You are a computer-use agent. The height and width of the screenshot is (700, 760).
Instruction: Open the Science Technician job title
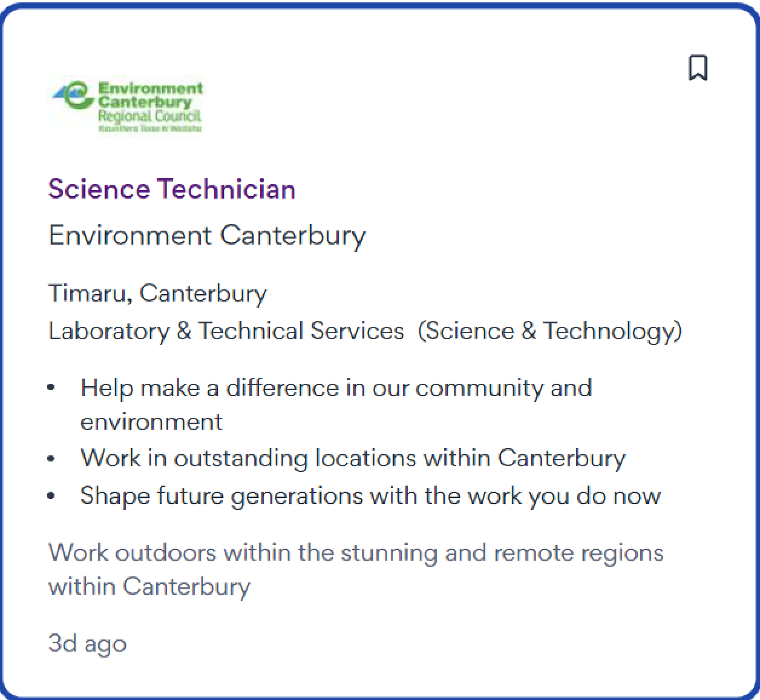click(x=172, y=189)
